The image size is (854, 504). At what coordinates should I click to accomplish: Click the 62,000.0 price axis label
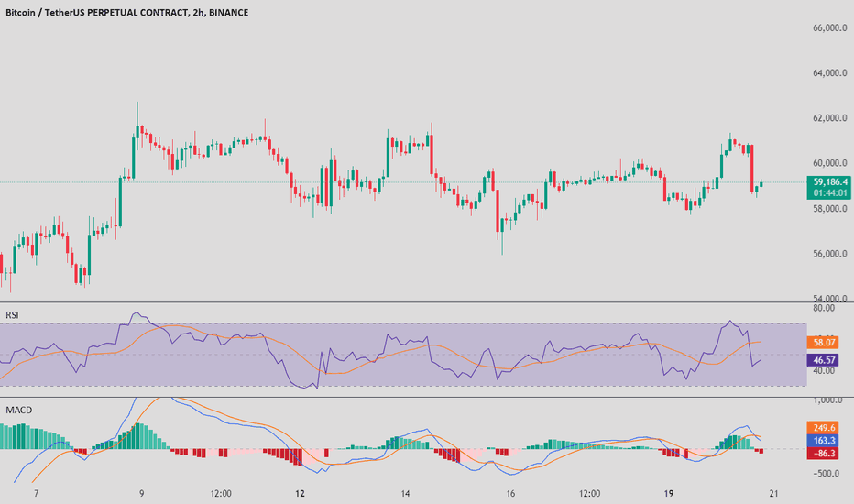[x=830, y=117]
